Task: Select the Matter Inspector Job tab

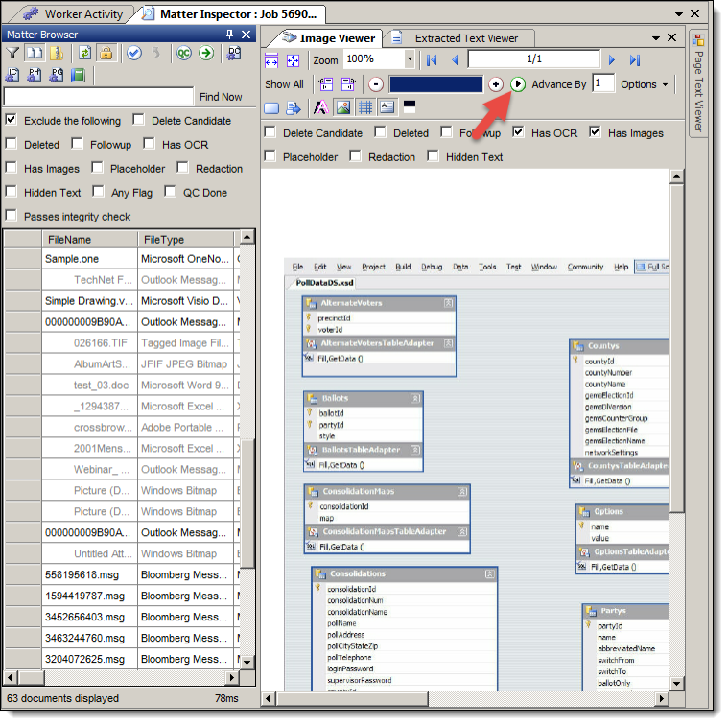Action: 231,14
